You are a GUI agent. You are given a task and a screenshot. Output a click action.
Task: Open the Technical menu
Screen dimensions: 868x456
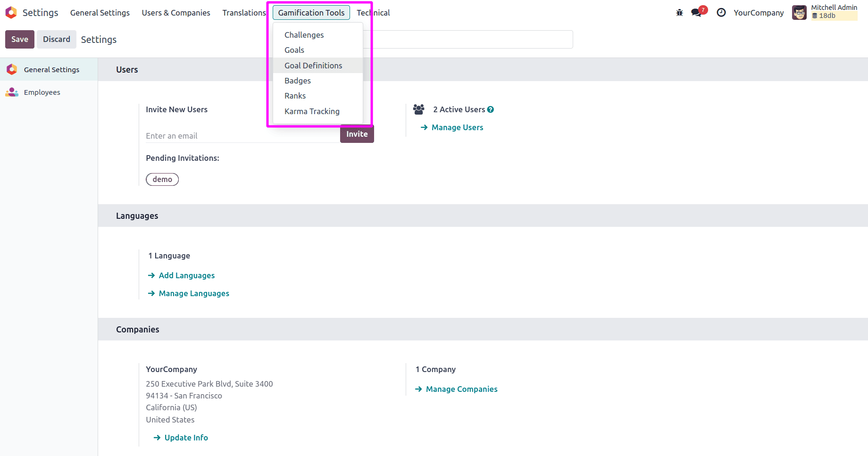[373, 13]
